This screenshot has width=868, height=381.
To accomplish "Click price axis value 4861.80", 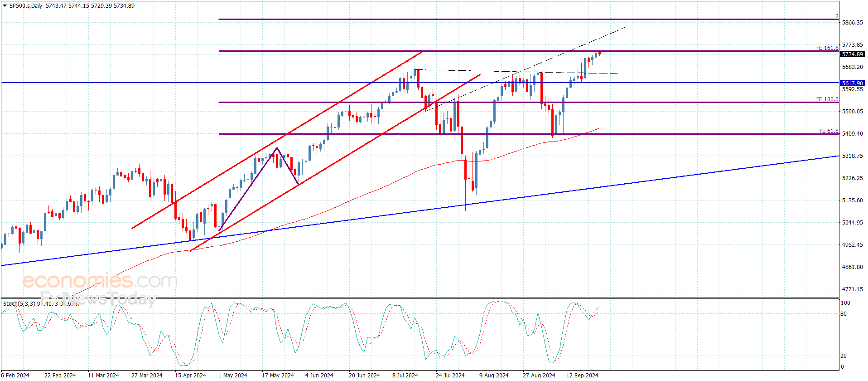I will [852, 267].
